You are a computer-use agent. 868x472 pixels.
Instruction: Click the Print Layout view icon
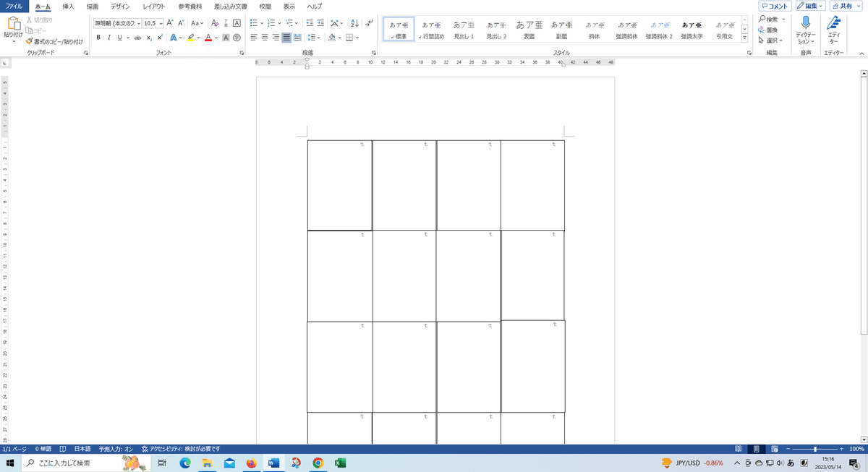(755, 449)
